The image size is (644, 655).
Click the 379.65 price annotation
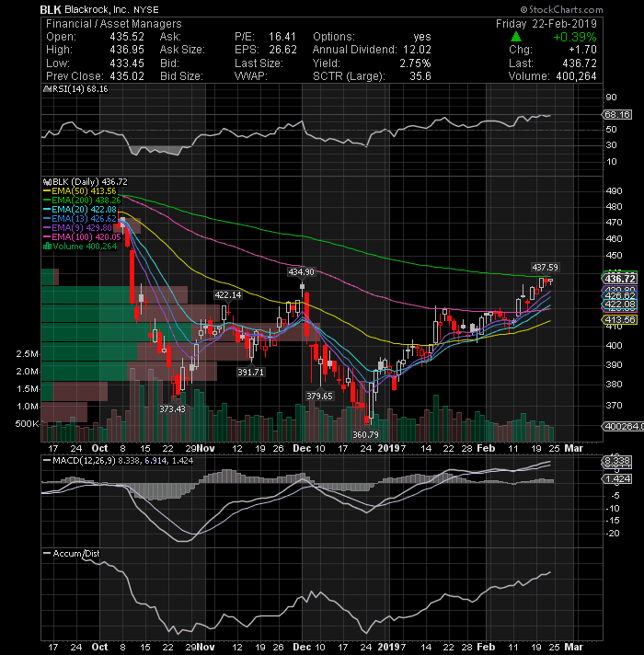point(319,396)
